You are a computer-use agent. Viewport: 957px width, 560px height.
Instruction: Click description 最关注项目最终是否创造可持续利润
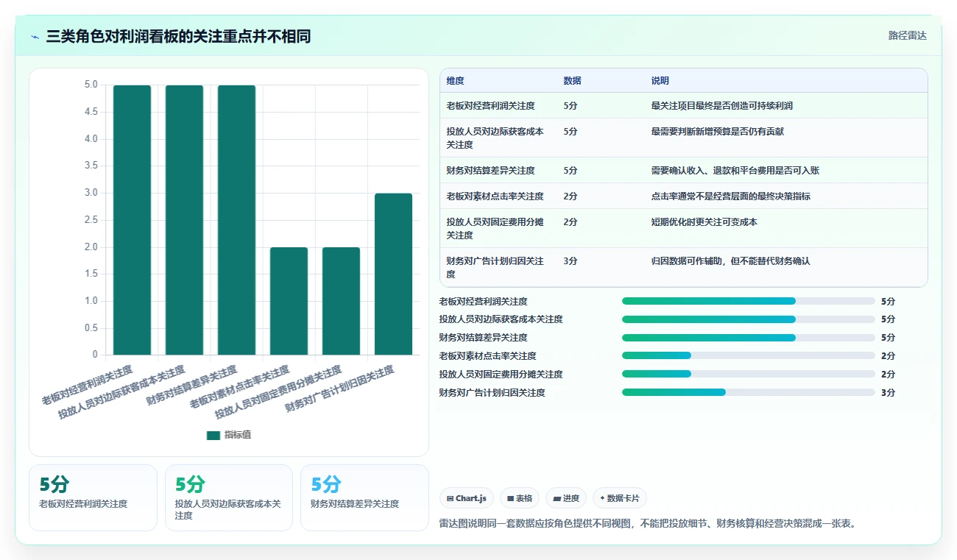(722, 106)
